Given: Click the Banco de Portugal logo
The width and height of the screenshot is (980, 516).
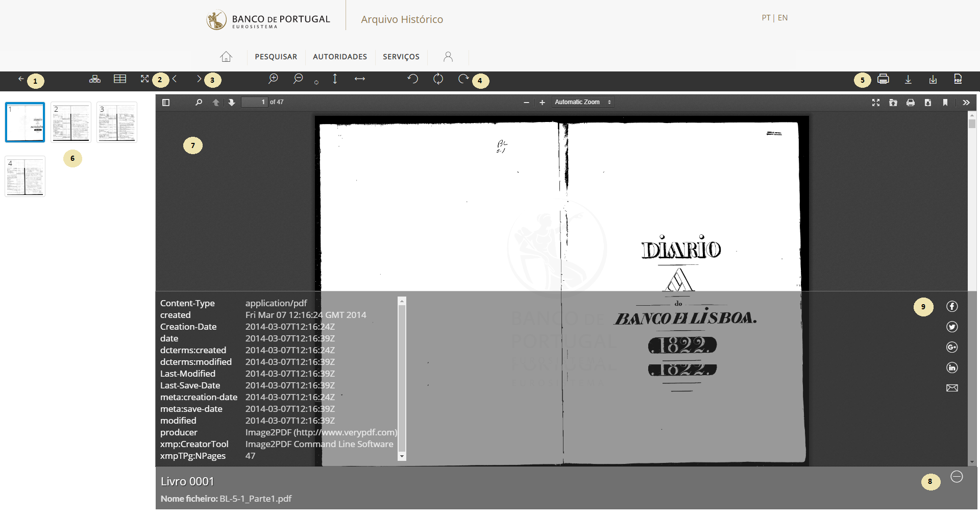Looking at the screenshot, I should [x=268, y=20].
